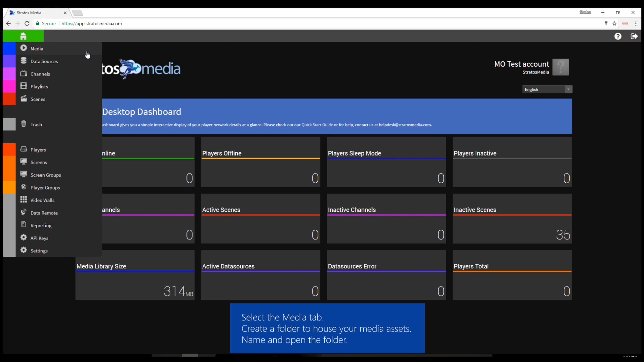Click the Media play icon in sidebar
The width and height of the screenshot is (644, 362).
pos(24,48)
